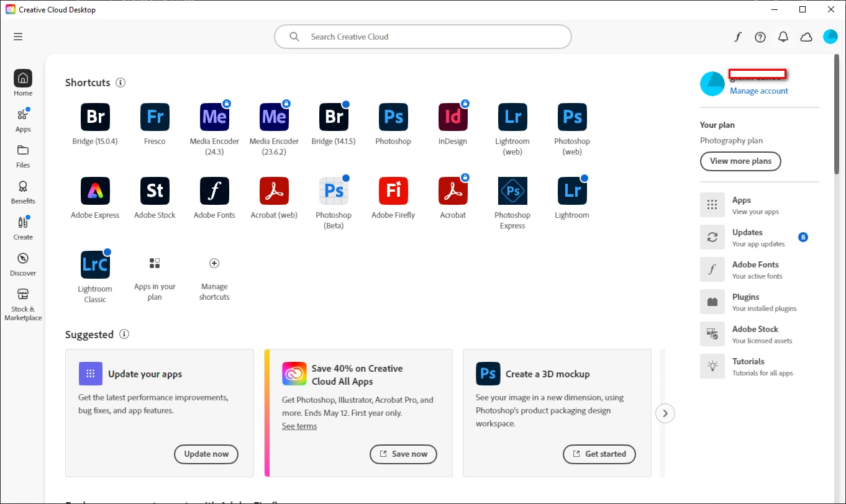846x504 pixels.
Task: Open the hamburger menu icon
Action: click(18, 37)
